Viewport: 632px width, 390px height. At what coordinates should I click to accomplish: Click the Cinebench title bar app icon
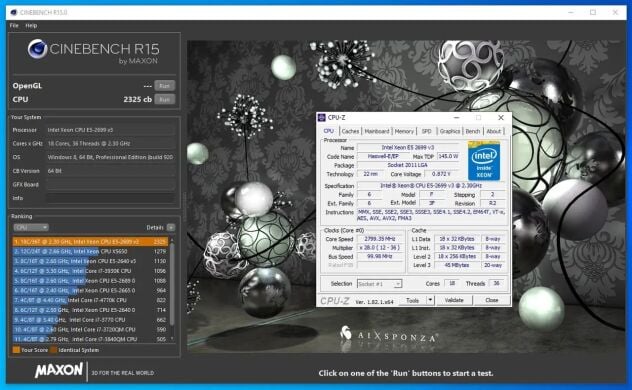pos(14,12)
